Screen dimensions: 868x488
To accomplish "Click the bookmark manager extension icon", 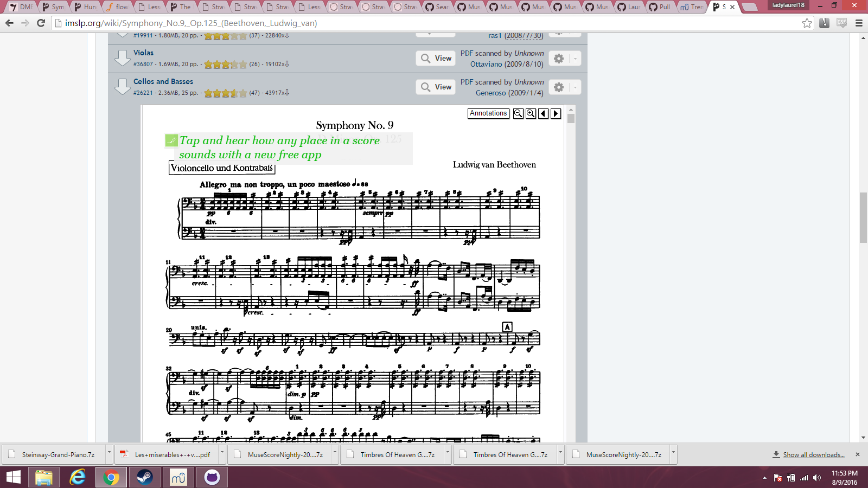I will click(825, 23).
